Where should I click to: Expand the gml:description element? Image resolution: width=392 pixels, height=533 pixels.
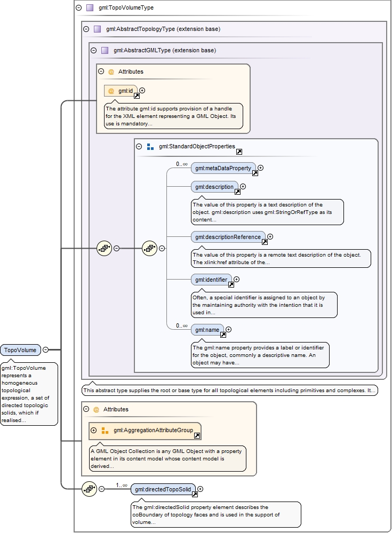pos(243,186)
